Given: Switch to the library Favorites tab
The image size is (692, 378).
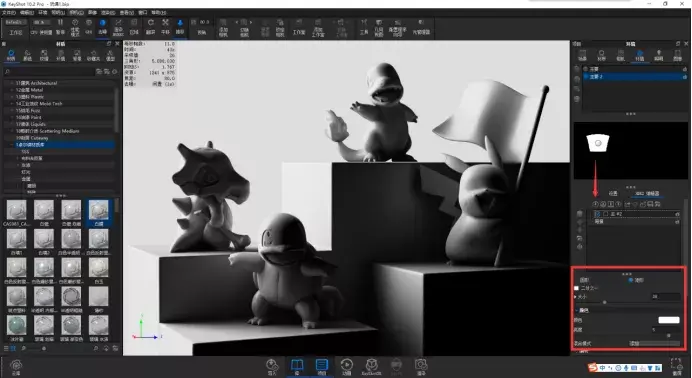Looking at the screenshot, I should (x=93, y=55).
